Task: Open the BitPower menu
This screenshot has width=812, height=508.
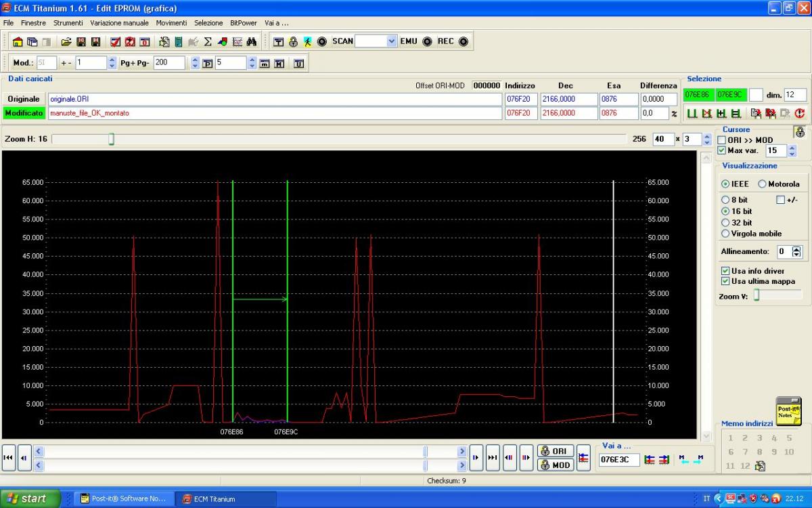Action: (x=244, y=23)
